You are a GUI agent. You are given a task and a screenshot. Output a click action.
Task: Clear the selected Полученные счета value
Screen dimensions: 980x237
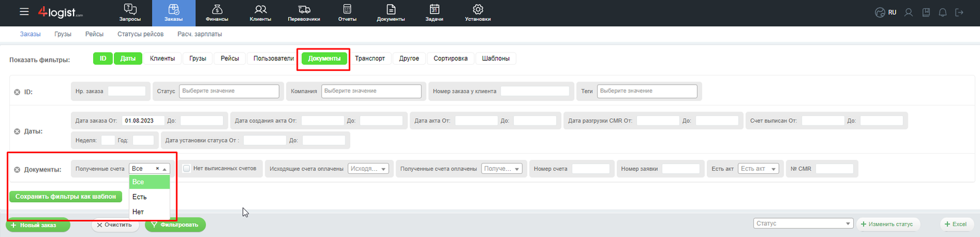(157, 168)
